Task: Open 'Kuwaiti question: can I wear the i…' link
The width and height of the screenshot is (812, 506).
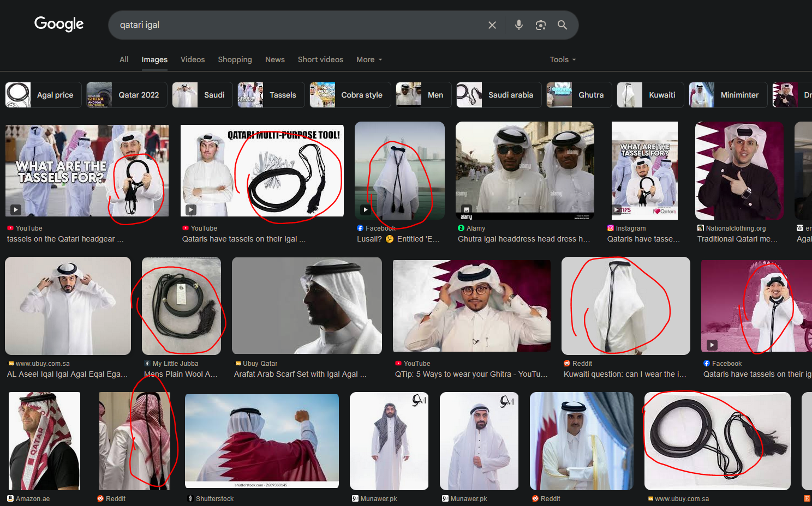Action: pos(625,374)
